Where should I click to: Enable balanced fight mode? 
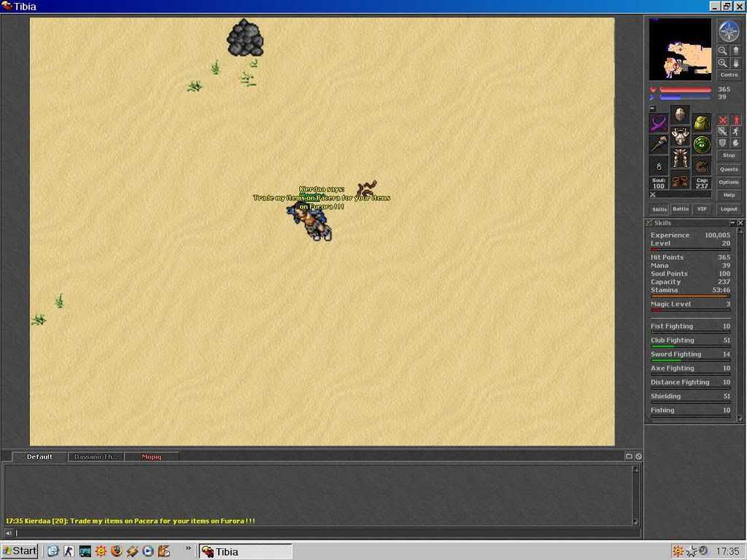(723, 131)
